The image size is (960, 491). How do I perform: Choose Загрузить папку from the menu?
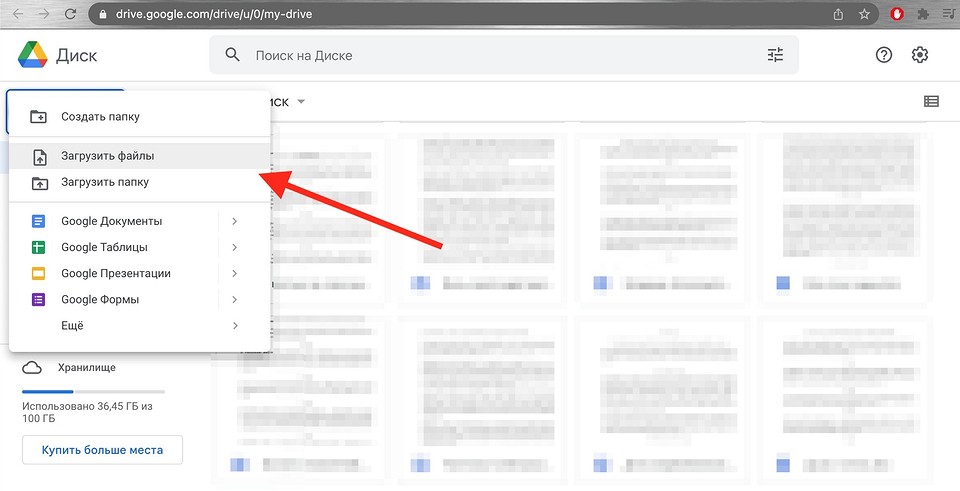[105, 182]
